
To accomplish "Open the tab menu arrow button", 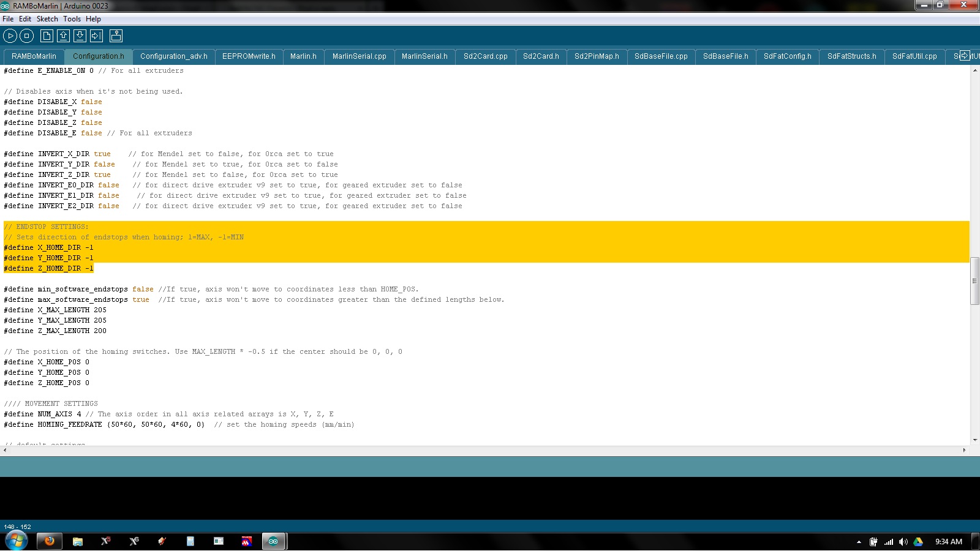I will pos(965,56).
